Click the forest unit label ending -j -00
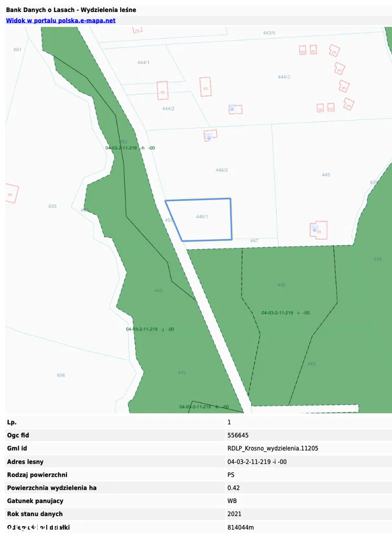This screenshot has height=536, width=392. coord(150,329)
